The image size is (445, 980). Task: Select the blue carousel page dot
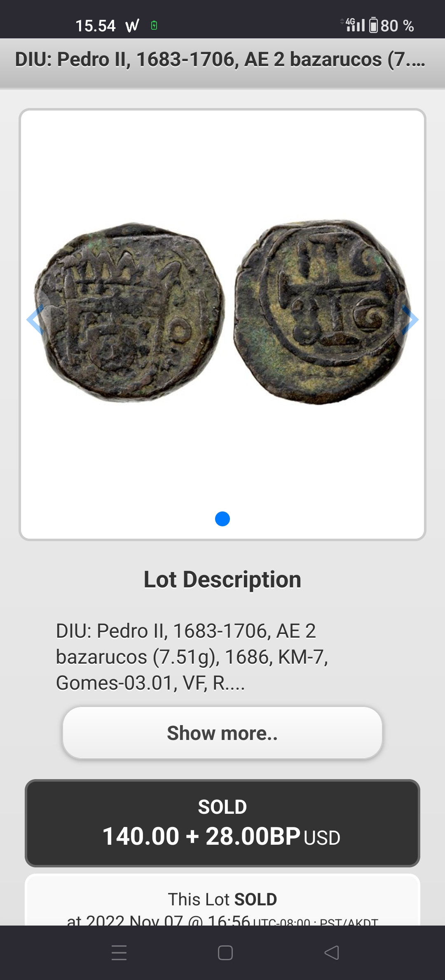pyautogui.click(x=222, y=519)
